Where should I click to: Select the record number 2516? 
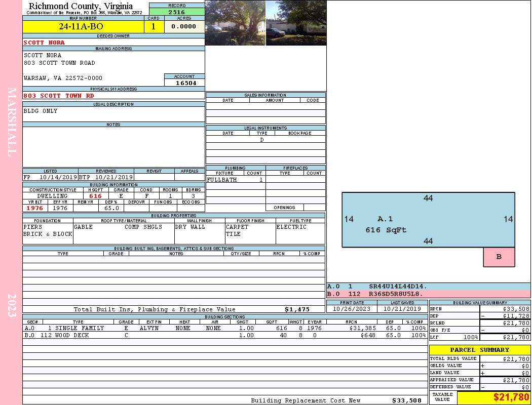[177, 12]
